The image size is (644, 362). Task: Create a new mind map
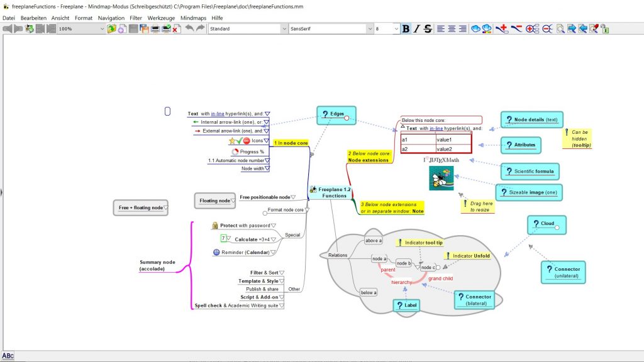[x=123, y=29]
